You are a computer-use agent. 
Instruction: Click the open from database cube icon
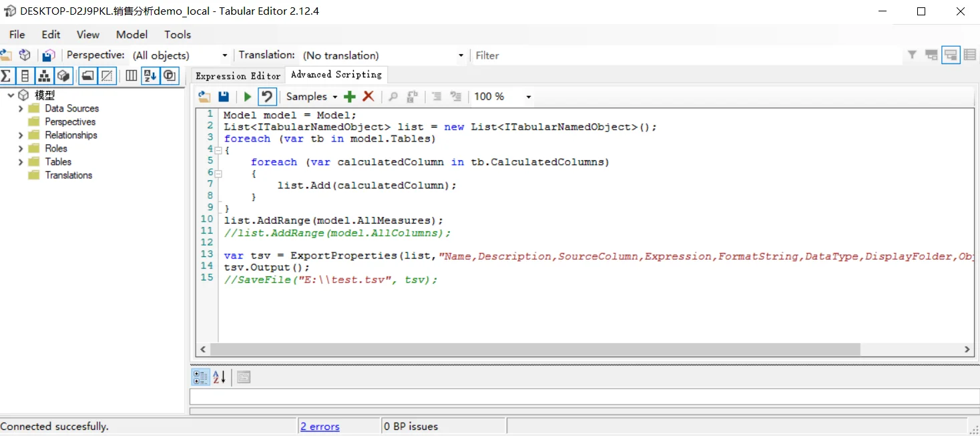(25, 55)
